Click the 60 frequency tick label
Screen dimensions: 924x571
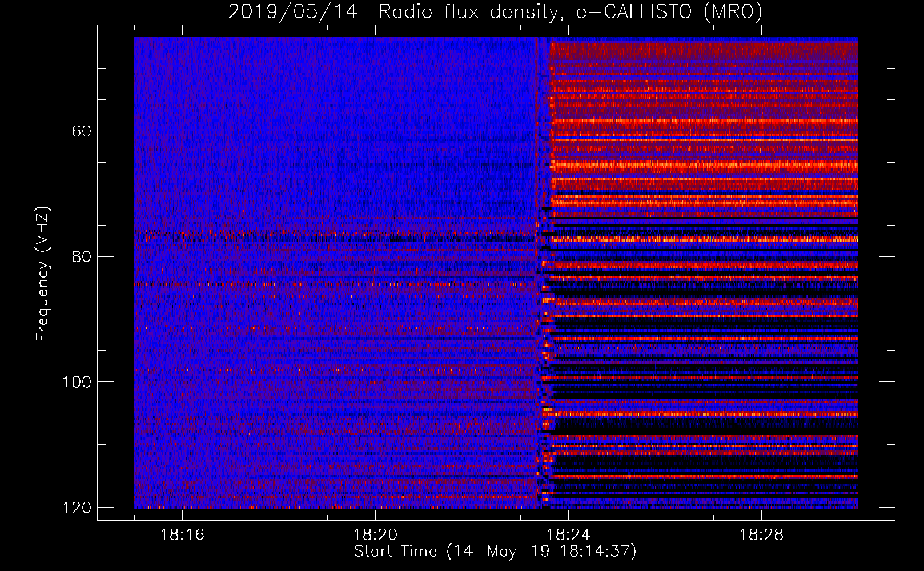(82, 131)
